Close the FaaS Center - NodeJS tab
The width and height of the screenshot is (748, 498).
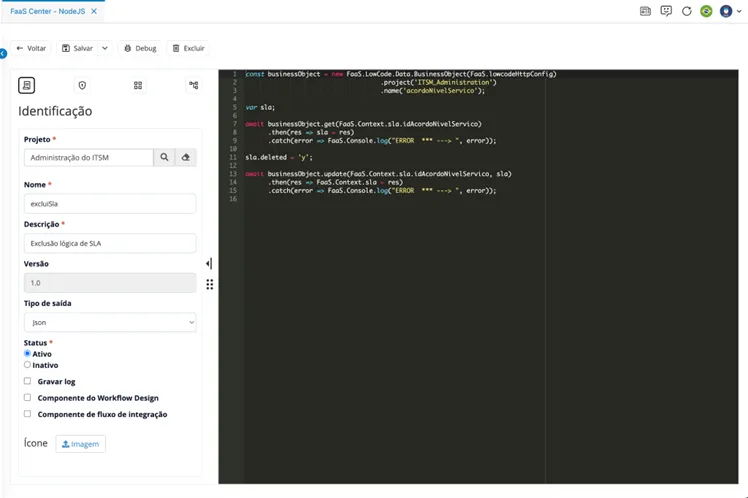coord(94,11)
